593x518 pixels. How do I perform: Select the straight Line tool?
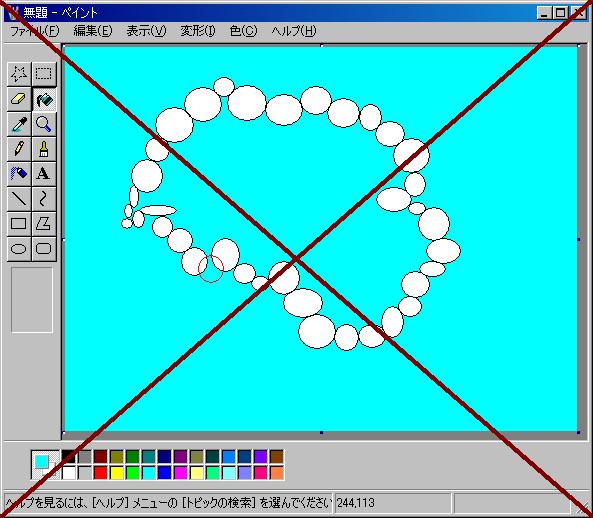tap(19, 199)
